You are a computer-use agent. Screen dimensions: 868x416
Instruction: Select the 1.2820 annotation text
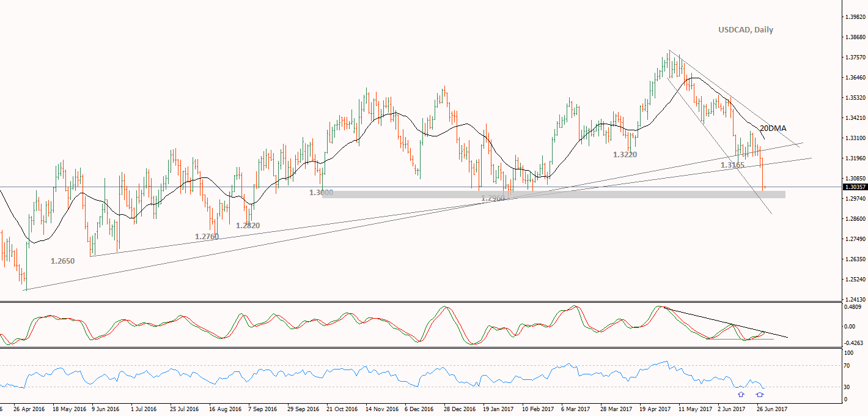point(248,225)
